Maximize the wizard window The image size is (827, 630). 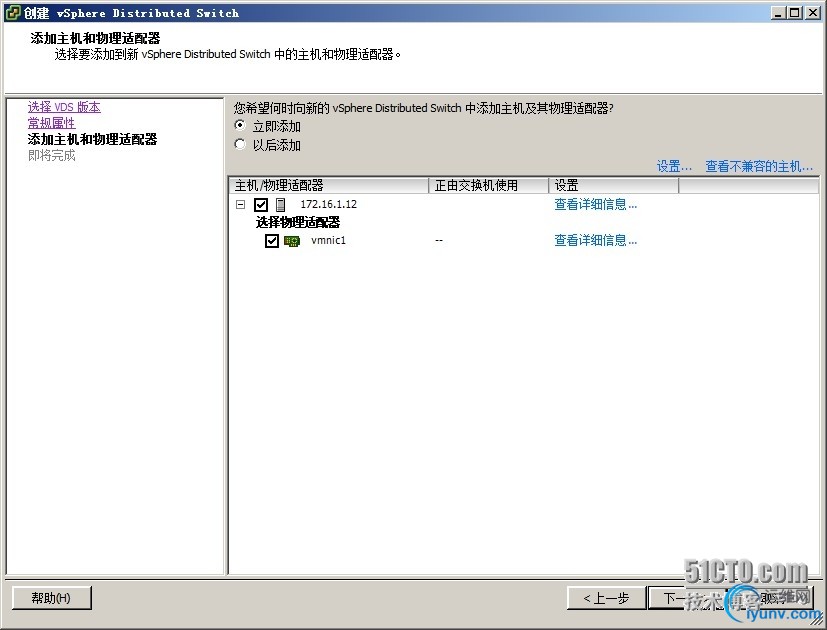pos(795,13)
